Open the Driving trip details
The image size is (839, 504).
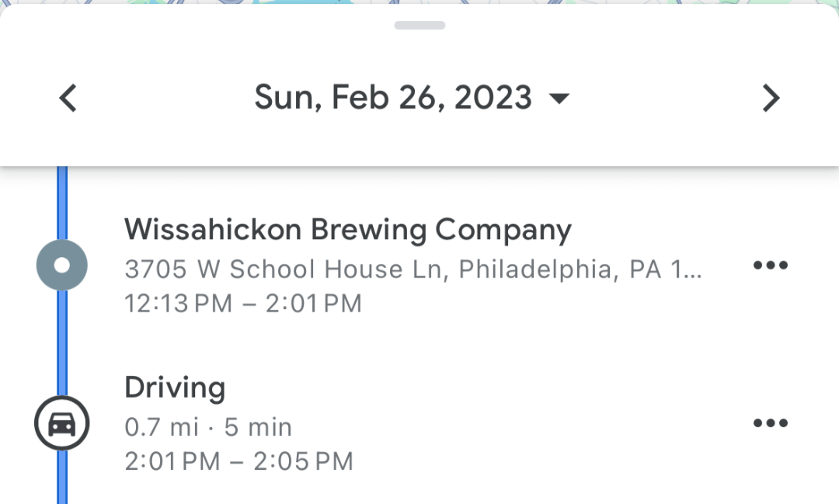click(175, 388)
